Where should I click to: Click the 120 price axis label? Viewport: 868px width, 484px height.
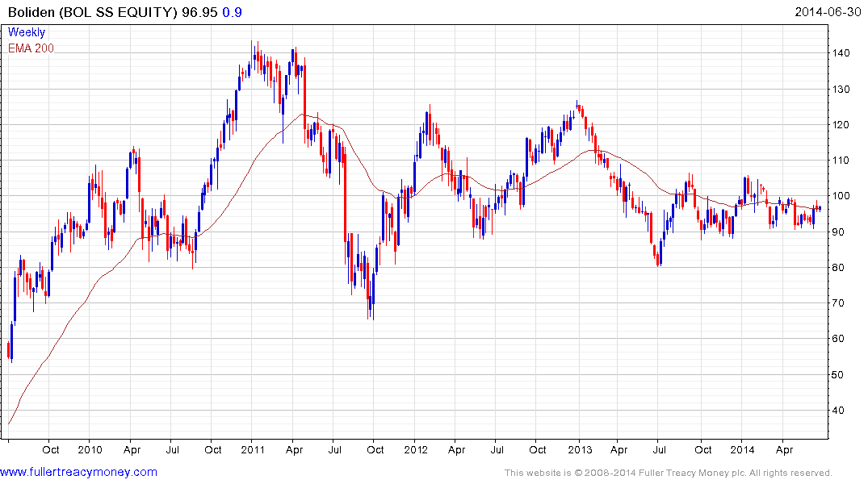841,124
